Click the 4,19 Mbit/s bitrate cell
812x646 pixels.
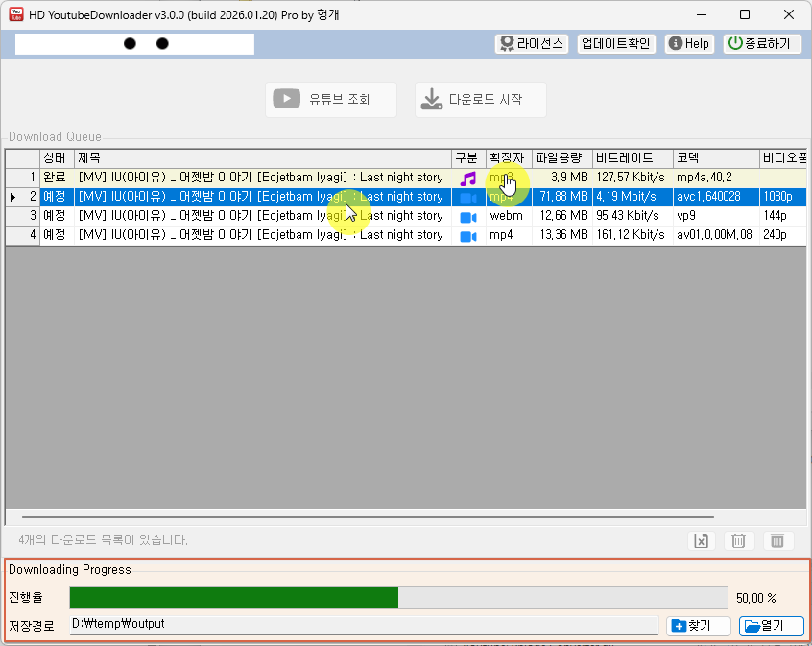click(x=633, y=197)
